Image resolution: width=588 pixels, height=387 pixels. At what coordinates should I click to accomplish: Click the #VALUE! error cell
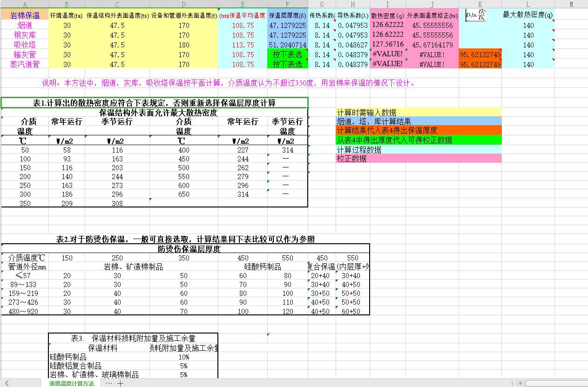pyautogui.click(x=387, y=54)
